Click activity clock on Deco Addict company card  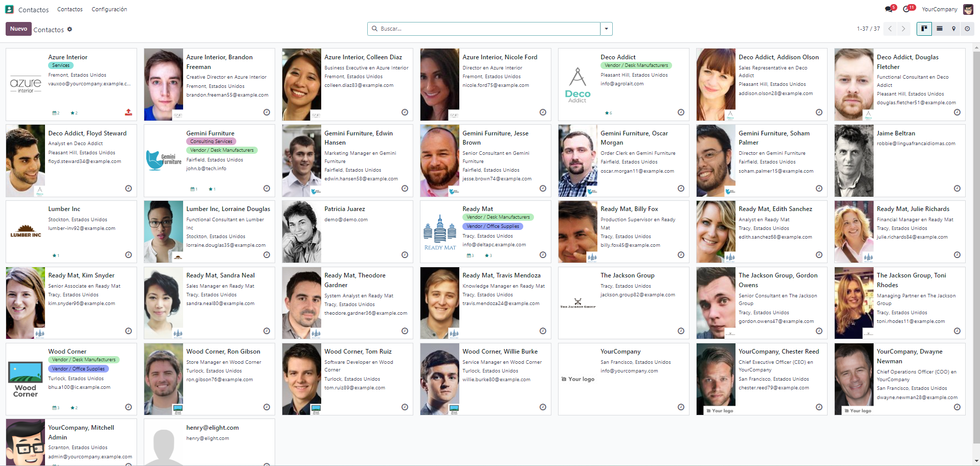pos(681,112)
